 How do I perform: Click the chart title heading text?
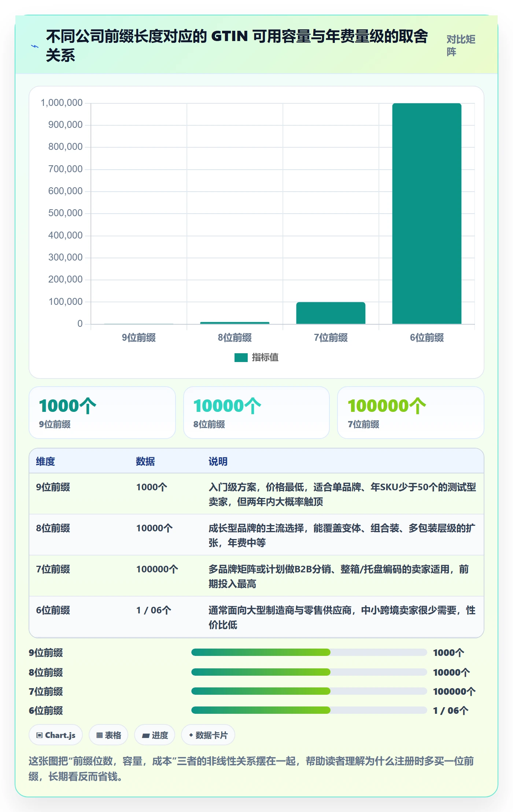(237, 45)
